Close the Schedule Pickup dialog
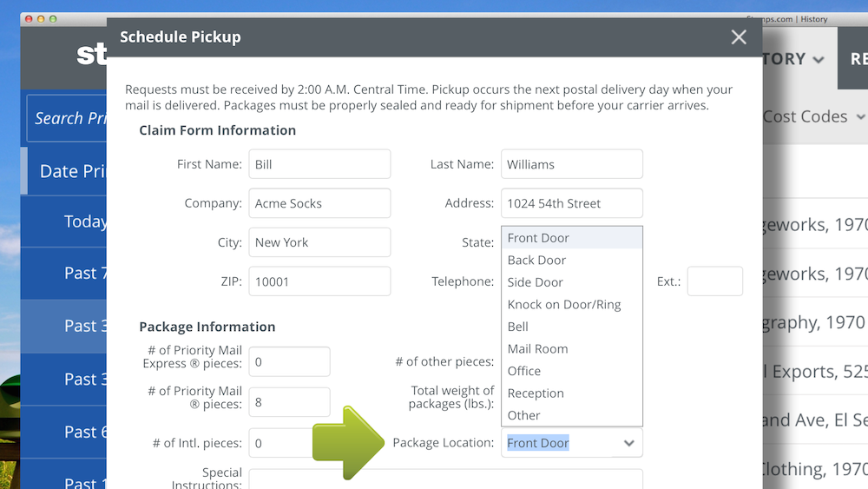 (739, 36)
